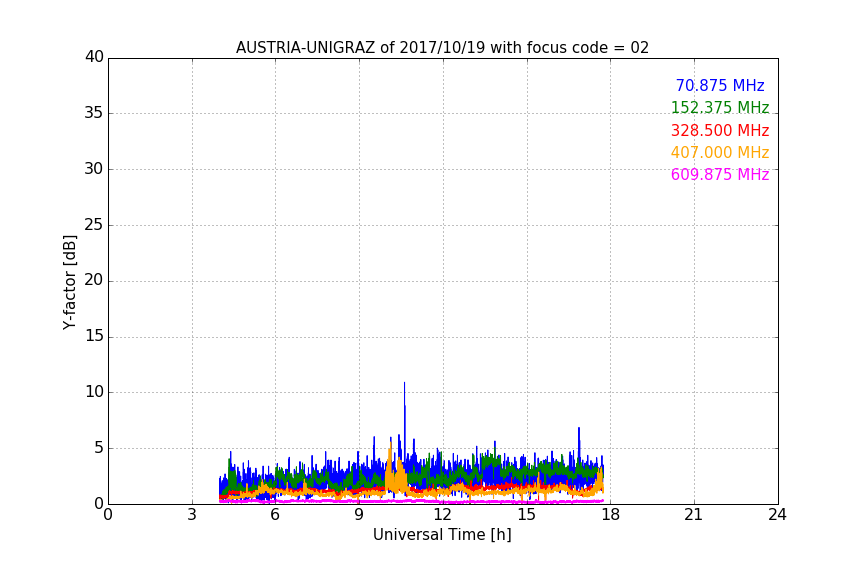The height and width of the screenshot is (576, 864).
Task: Click the x-axis tick value 9
Action: 359,515
